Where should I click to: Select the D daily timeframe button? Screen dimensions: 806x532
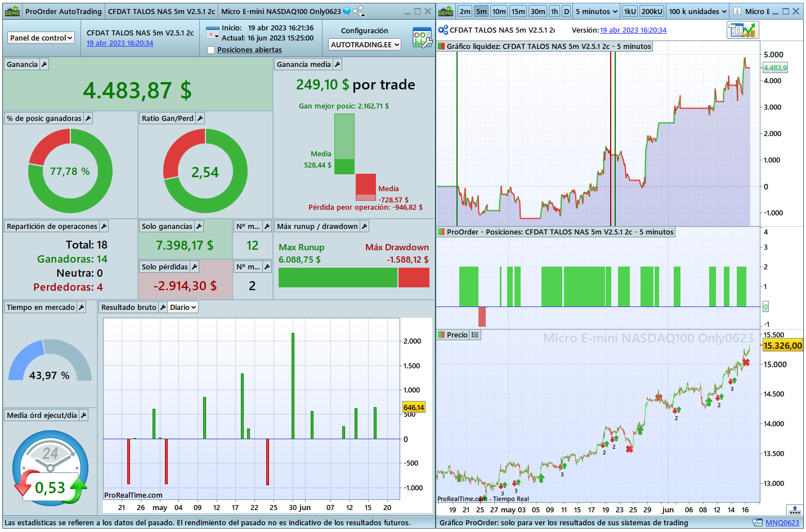click(x=566, y=11)
